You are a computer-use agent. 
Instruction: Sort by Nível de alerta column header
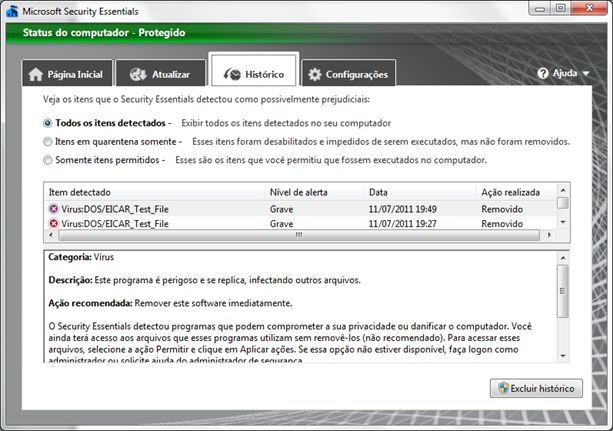point(315,192)
